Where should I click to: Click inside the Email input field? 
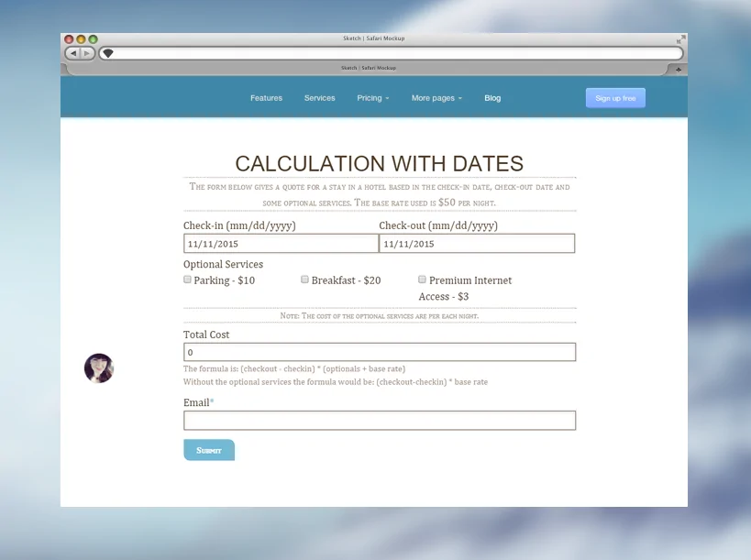point(379,420)
